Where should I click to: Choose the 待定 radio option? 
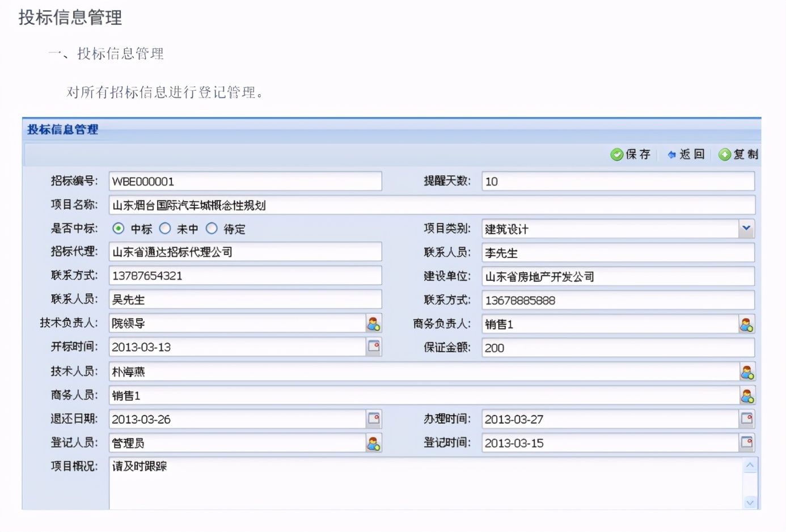coord(212,228)
